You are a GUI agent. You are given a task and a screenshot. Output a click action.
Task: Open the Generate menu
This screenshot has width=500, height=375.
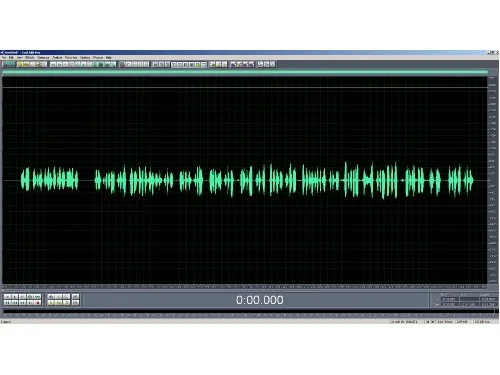pos(43,58)
